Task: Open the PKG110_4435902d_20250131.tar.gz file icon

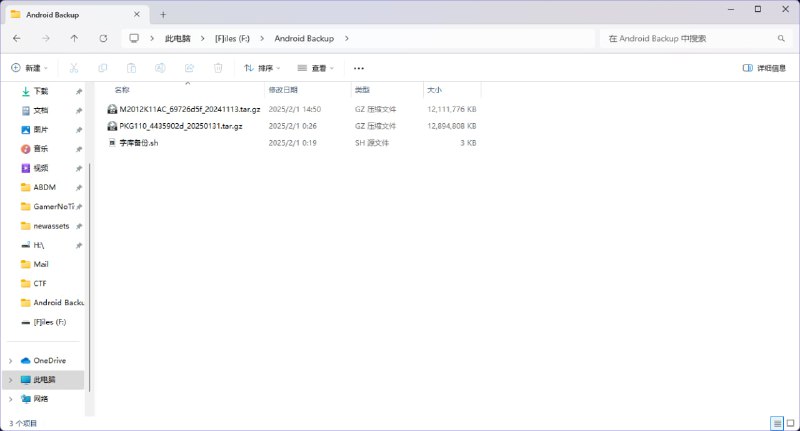Action: tap(112, 126)
